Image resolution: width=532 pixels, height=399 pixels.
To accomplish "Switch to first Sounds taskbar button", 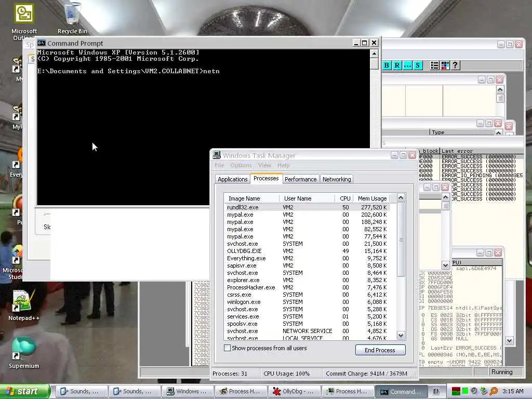I will (81, 391).
